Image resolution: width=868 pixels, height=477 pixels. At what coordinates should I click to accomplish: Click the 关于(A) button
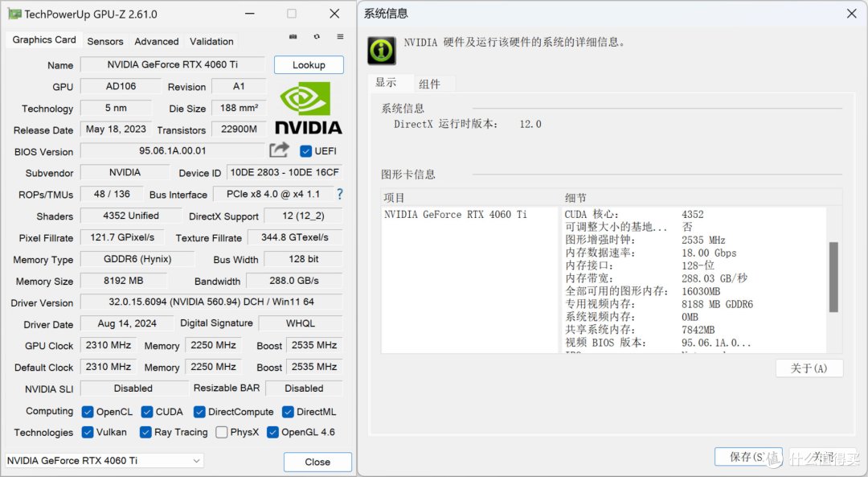[x=809, y=368]
